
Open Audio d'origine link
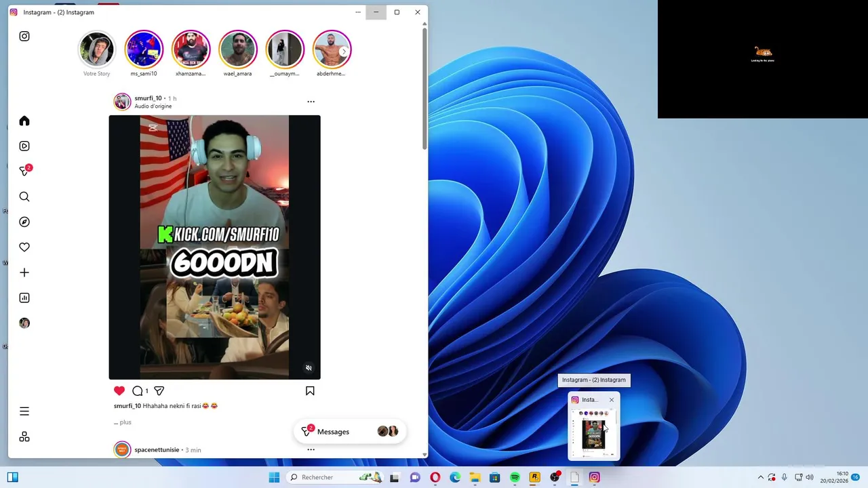coord(153,106)
